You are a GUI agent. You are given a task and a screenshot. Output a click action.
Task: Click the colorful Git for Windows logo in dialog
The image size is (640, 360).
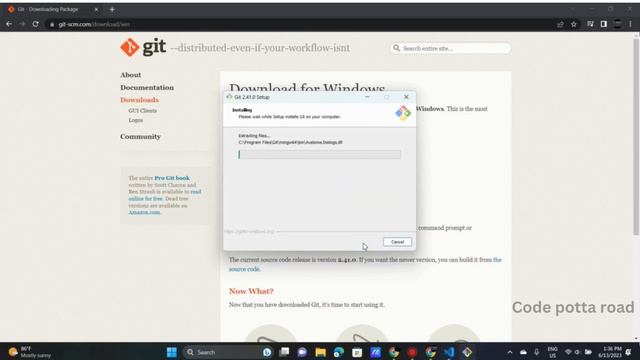(x=403, y=113)
